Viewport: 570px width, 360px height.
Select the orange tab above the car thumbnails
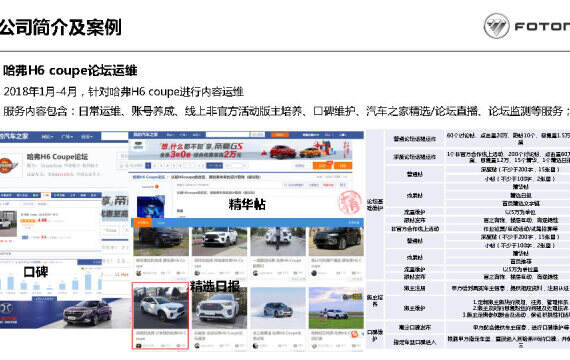point(143,222)
